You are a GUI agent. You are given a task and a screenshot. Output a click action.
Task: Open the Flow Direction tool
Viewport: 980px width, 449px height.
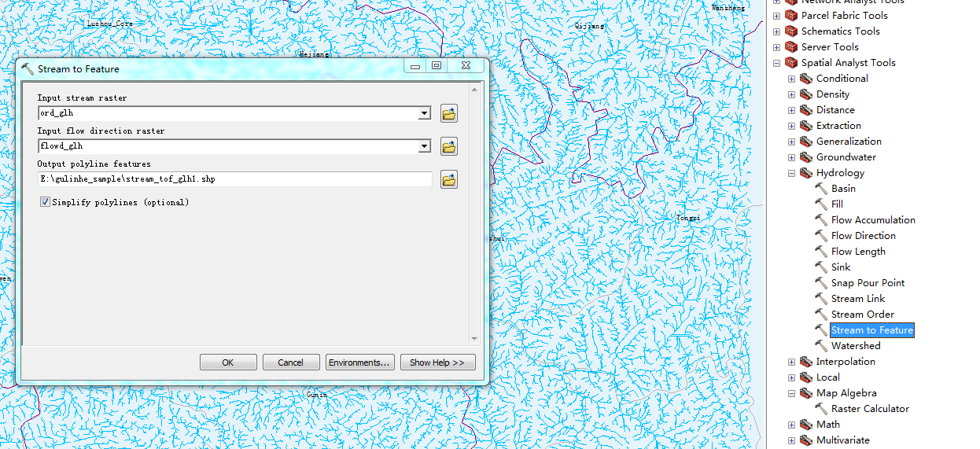(x=863, y=236)
